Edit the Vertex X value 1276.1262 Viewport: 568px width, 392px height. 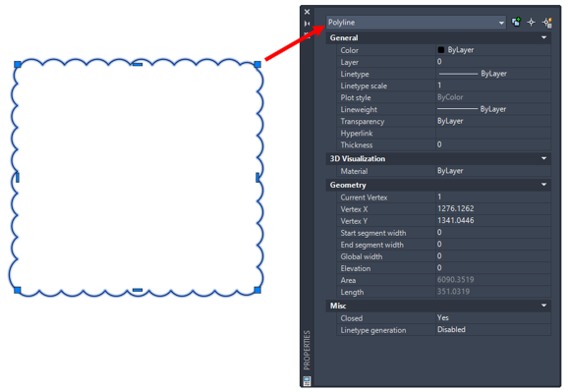point(493,209)
